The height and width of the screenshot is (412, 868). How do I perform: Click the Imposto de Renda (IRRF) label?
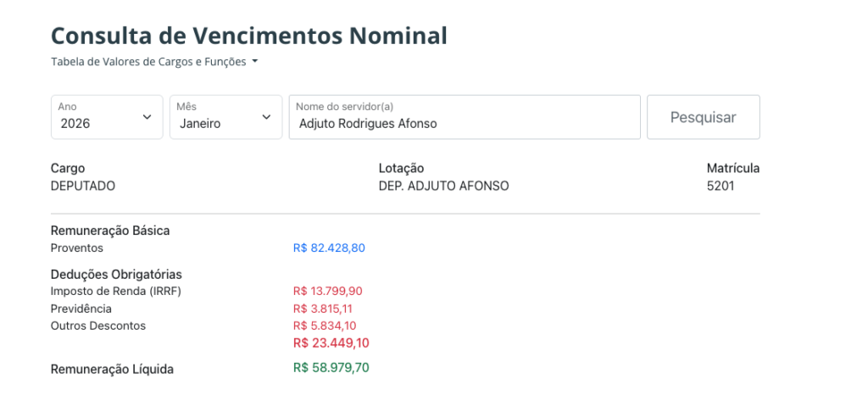116,292
